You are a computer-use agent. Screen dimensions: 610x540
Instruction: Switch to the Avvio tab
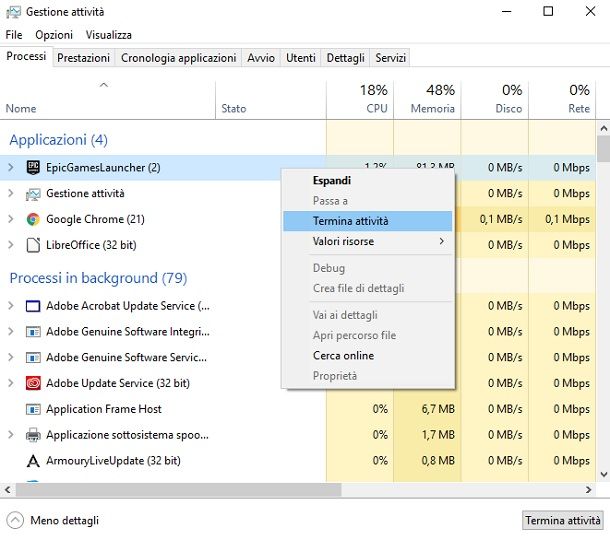coord(261,58)
